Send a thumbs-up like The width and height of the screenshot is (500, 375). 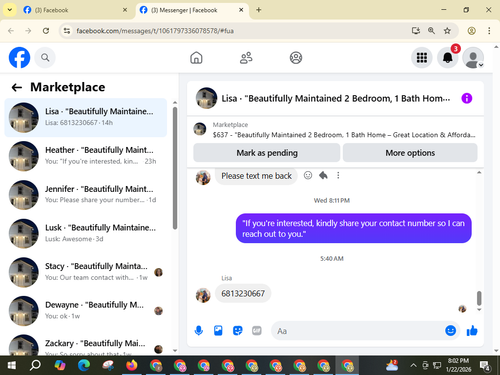[x=472, y=331]
